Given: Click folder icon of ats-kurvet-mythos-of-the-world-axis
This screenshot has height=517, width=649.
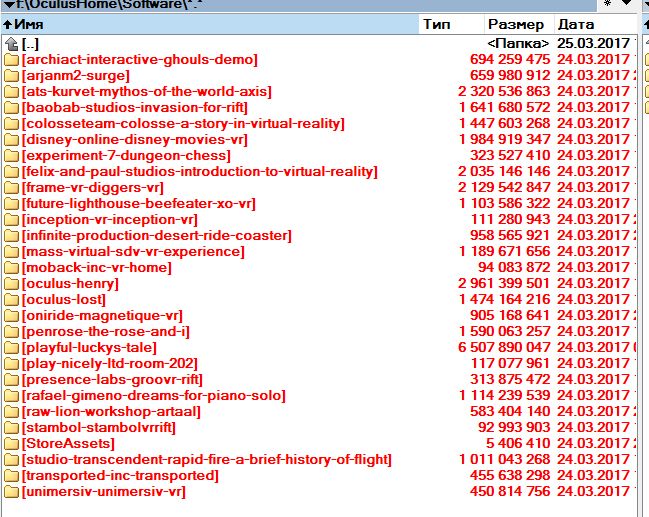Looking at the screenshot, I should [x=12, y=92].
